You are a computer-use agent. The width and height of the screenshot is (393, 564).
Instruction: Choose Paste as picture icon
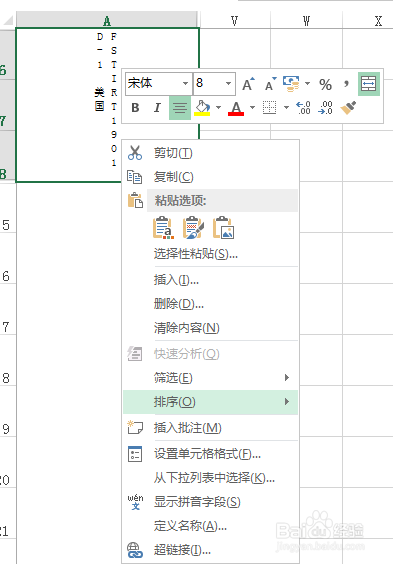point(223,228)
